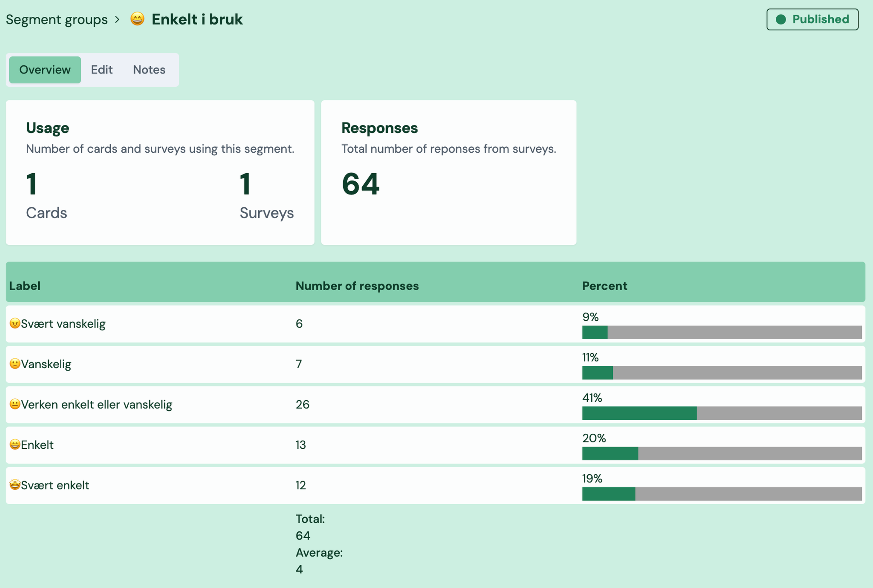Image resolution: width=873 pixels, height=588 pixels.
Task: Click the Surveys count label
Action: tap(266, 213)
